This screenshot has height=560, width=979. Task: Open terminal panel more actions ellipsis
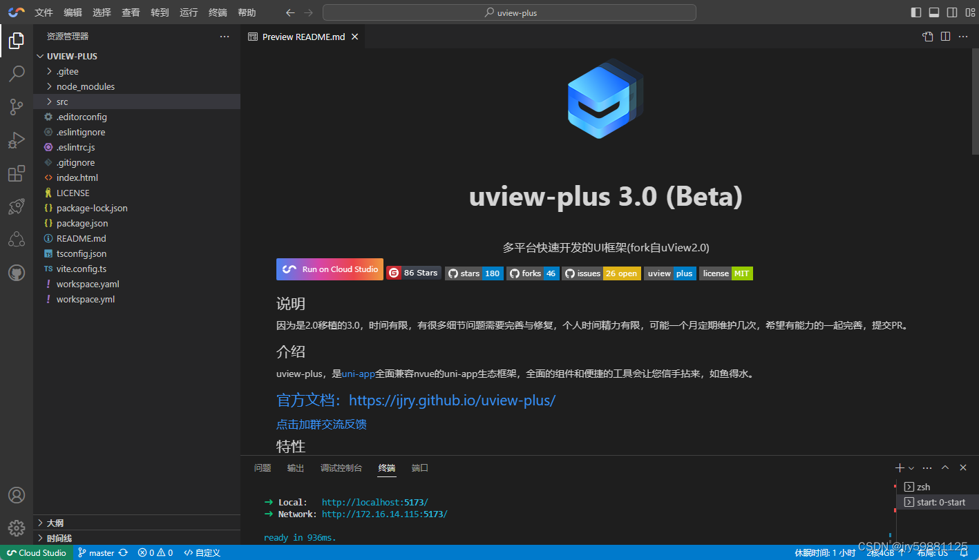927,467
